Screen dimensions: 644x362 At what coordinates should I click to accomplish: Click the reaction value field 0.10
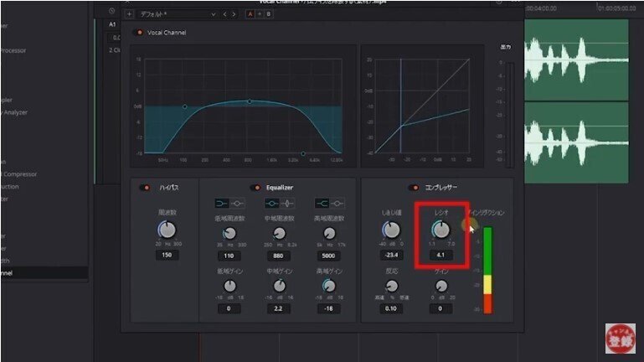tap(391, 308)
